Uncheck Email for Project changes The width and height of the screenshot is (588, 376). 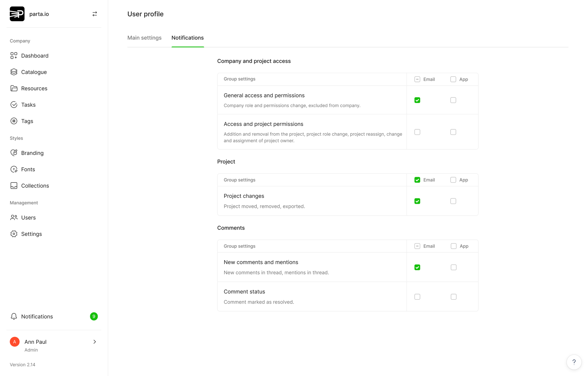pyautogui.click(x=417, y=201)
